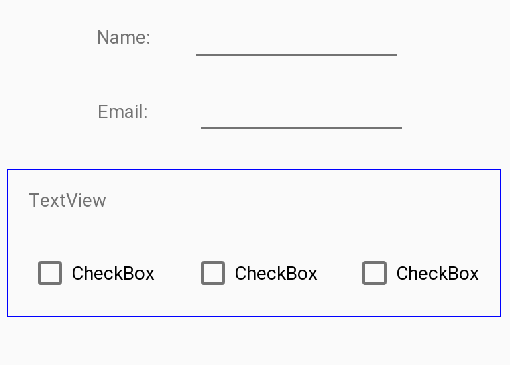Click the top blue border of the container
The image size is (510, 365).
coord(254,170)
